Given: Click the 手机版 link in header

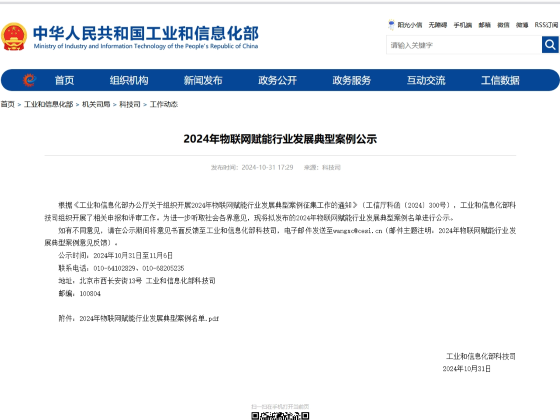Looking at the screenshot, I should tap(463, 25).
